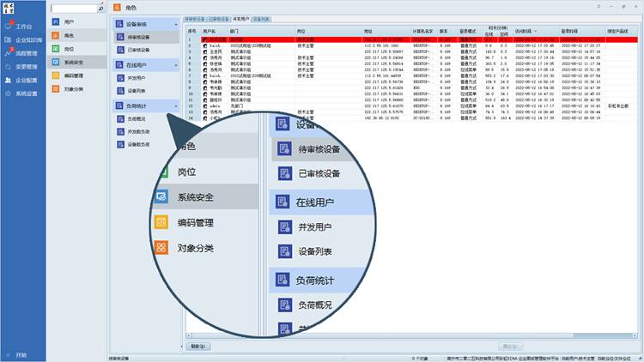The width and height of the screenshot is (644, 362).
Task: Go to 流程管理 in the left navigation
Action: pyautogui.click(x=26, y=52)
